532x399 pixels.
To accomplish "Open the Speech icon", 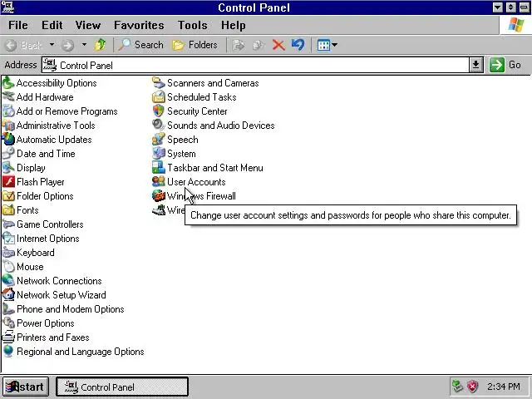I will coord(159,140).
